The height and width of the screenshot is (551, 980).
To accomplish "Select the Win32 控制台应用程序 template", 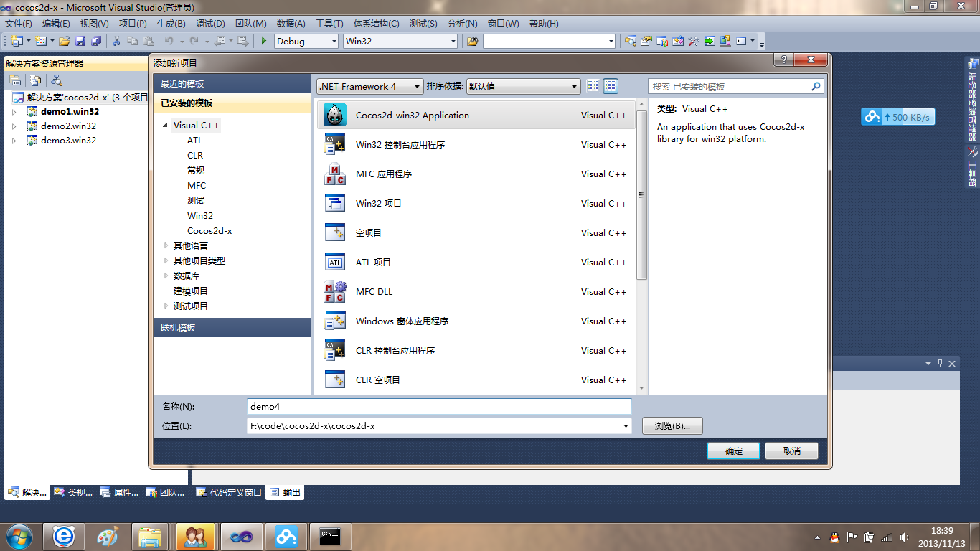I will (x=475, y=144).
